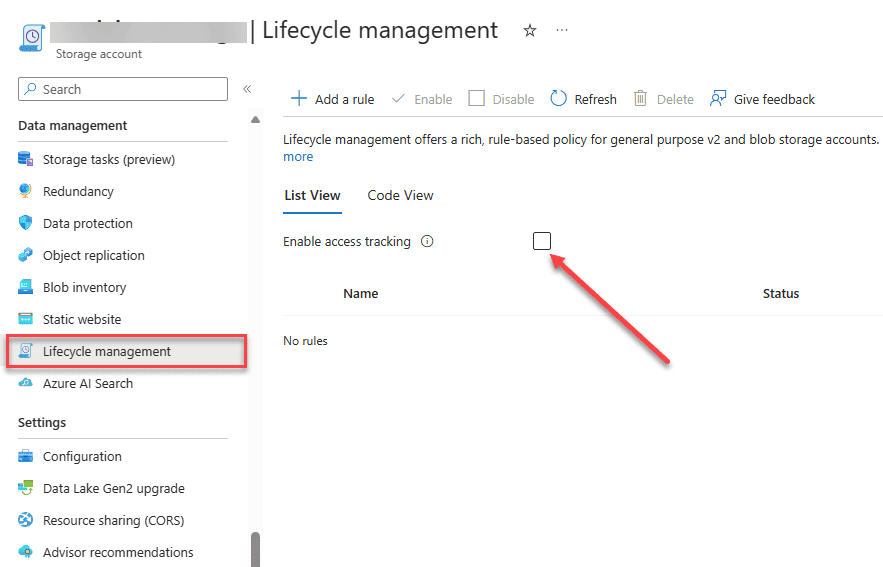Click the storage account lifecycle header icon
Viewport: 883px width, 567px height.
[x=32, y=38]
